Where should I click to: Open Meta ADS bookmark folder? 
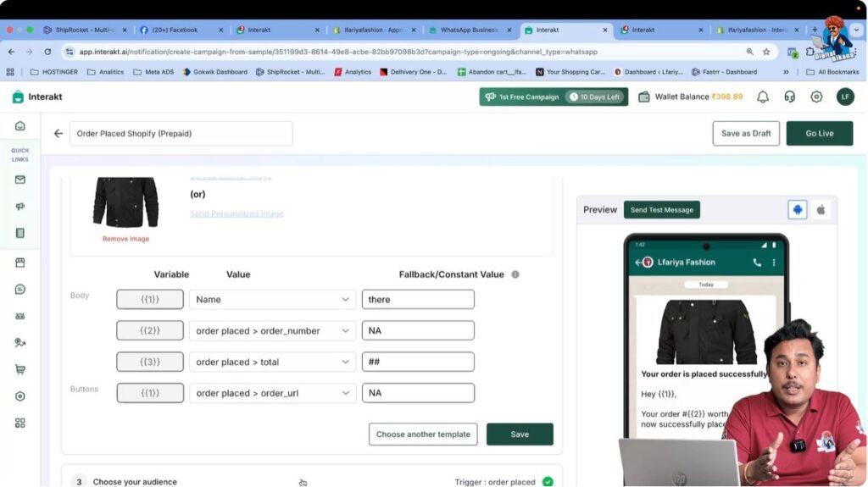[x=153, y=72]
